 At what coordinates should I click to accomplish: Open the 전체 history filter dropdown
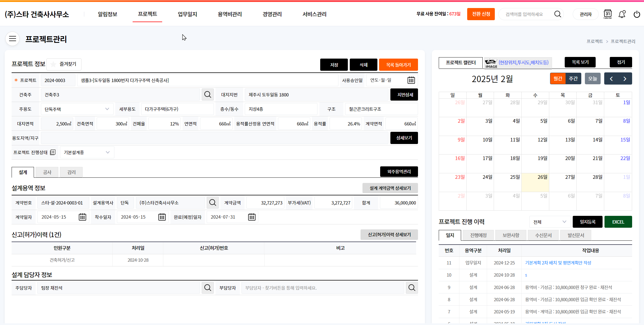click(550, 222)
